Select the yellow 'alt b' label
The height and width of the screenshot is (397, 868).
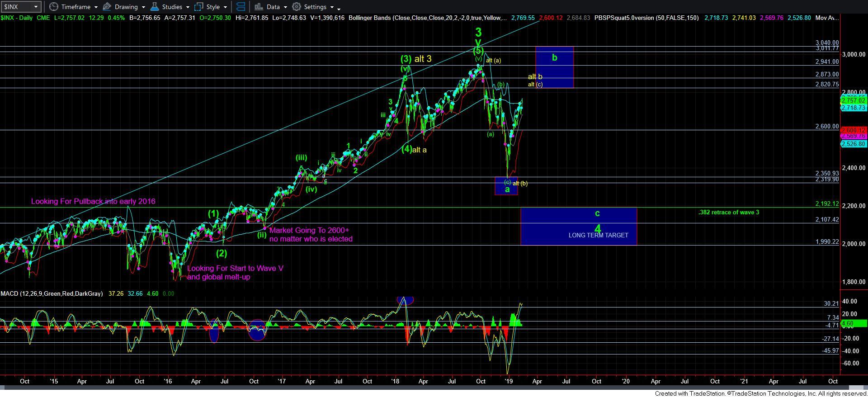tap(535, 77)
